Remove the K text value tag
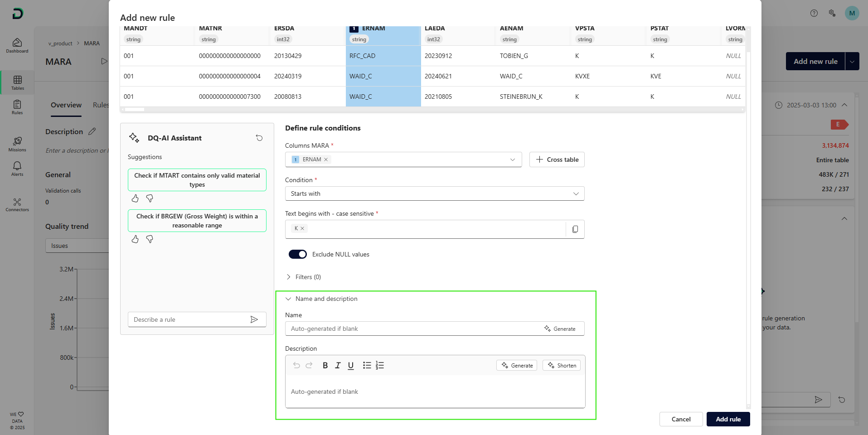Screen dimensions: 868x435 [302, 228]
